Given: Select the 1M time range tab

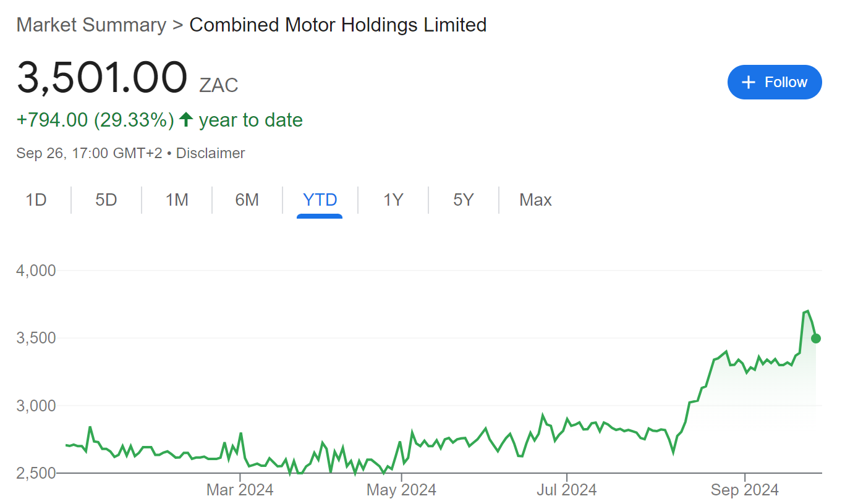Looking at the screenshot, I should click(177, 200).
